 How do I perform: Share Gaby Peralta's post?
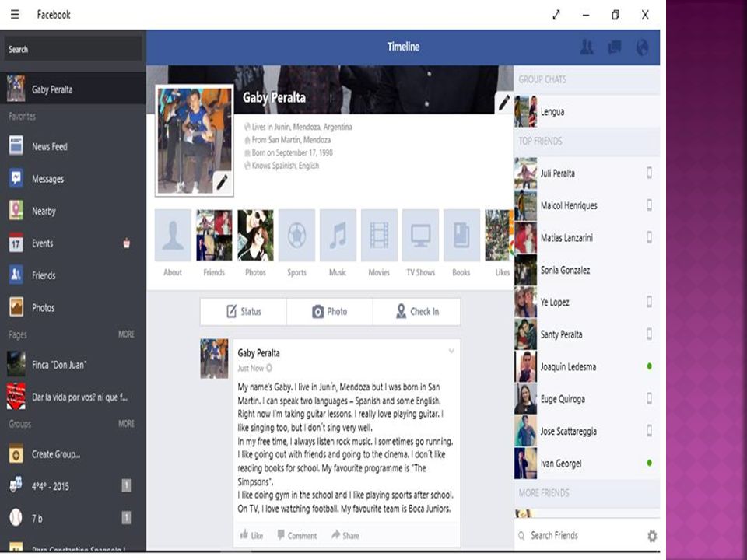[345, 535]
